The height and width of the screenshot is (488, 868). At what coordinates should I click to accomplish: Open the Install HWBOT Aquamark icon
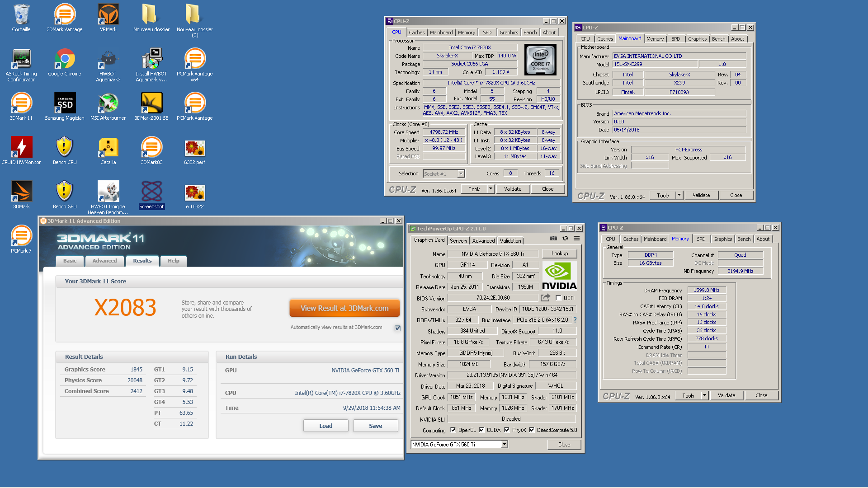pyautogui.click(x=151, y=65)
